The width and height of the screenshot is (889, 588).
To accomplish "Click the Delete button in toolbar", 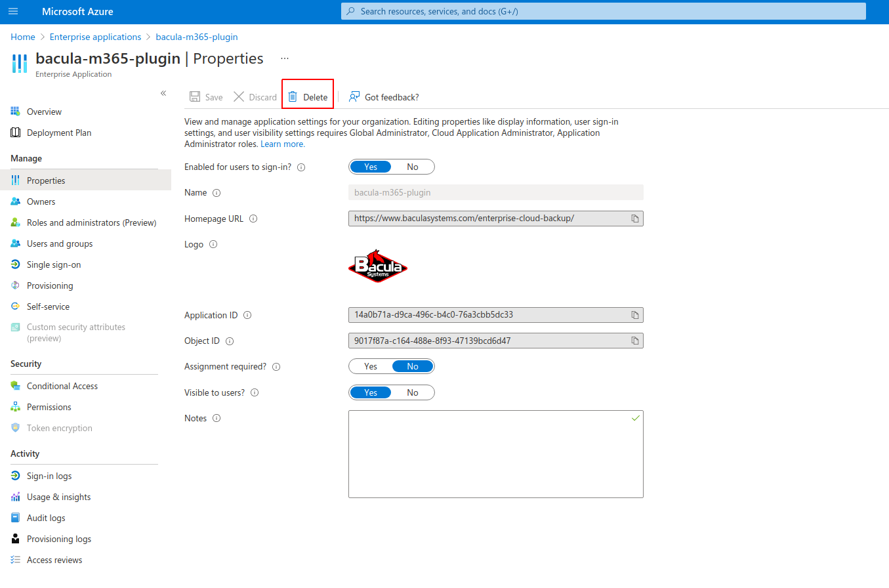I will (308, 97).
